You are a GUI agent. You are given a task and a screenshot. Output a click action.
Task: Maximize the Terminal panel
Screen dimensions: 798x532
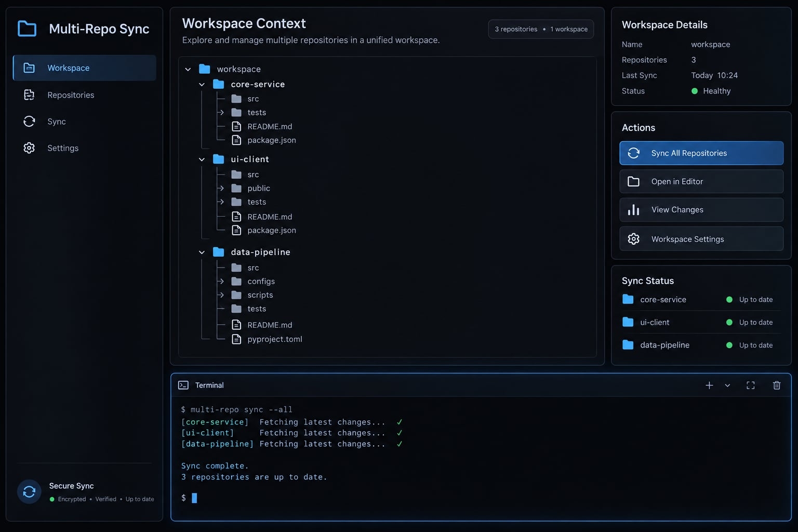(x=751, y=385)
